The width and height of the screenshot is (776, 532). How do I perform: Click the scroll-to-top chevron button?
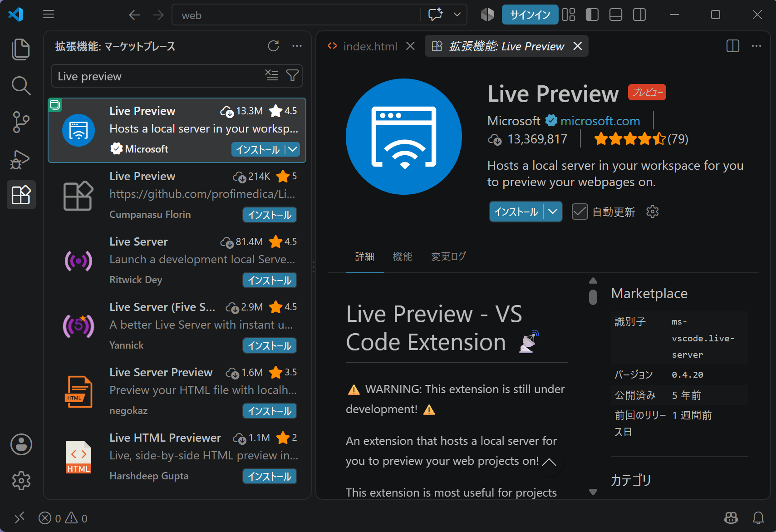pyautogui.click(x=549, y=462)
